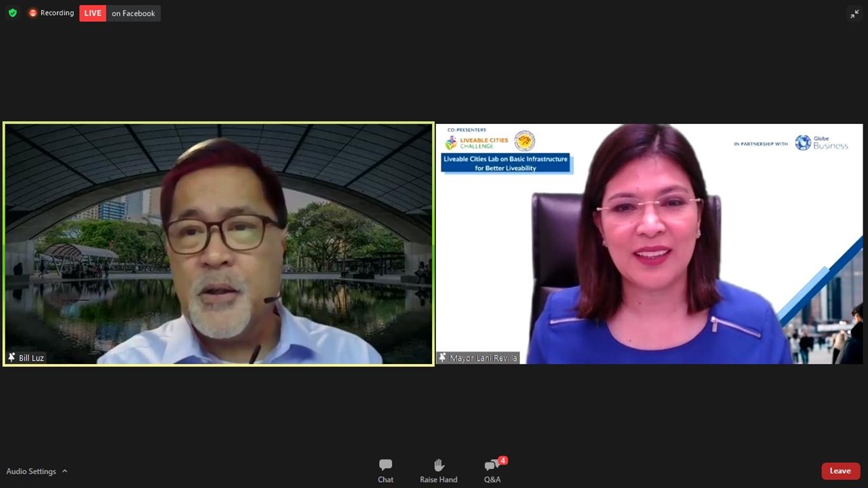The image size is (868, 488).
Task: Click the Q&A notification badge showing 4
Action: click(x=502, y=461)
